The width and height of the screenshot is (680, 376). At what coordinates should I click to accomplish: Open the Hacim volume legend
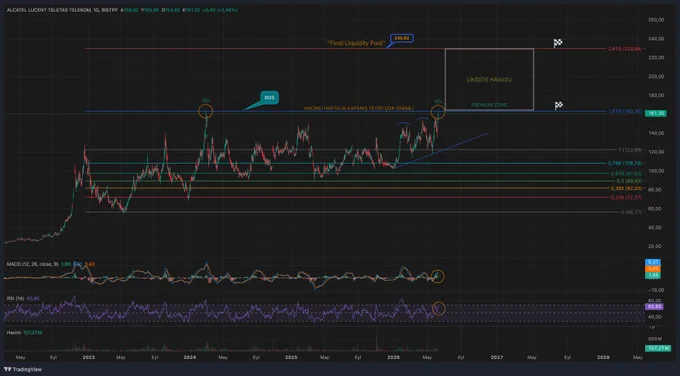coord(13,333)
